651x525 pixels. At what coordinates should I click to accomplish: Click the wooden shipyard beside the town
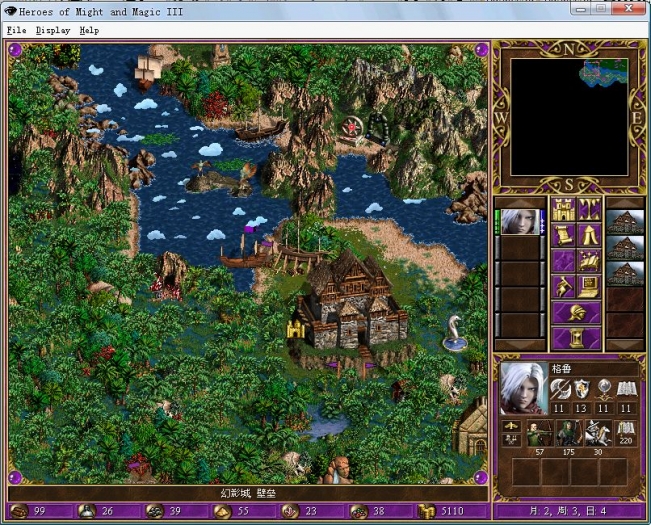pyautogui.click(x=301, y=254)
